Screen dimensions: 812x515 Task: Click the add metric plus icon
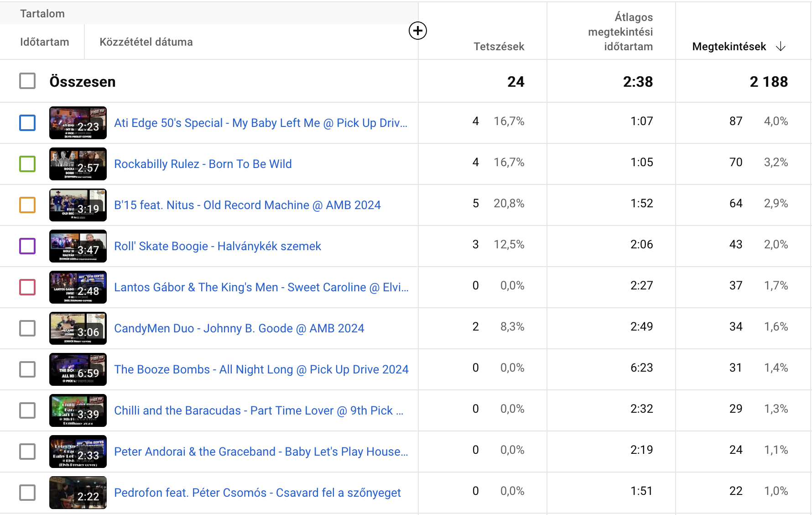click(x=417, y=31)
